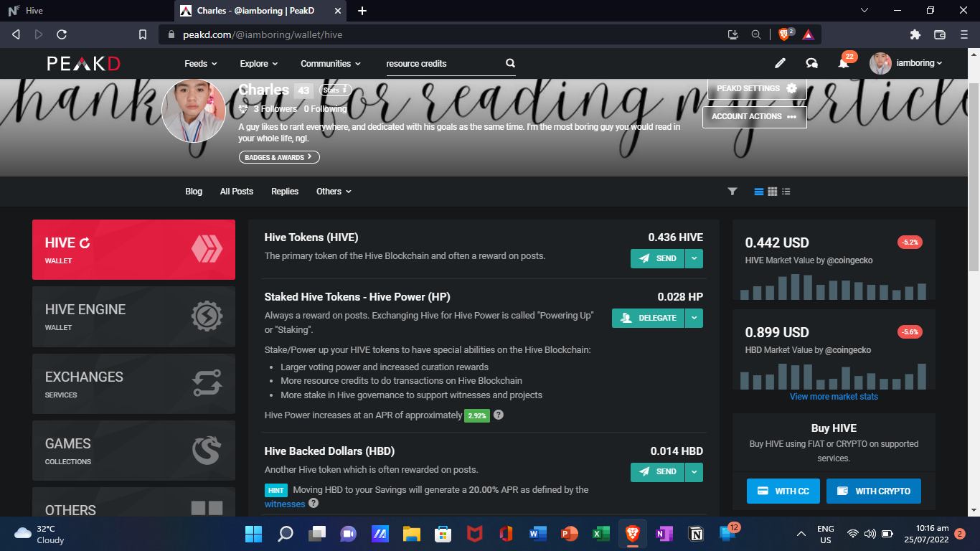
Task: Click Send for Hive Tokens
Action: click(658, 259)
